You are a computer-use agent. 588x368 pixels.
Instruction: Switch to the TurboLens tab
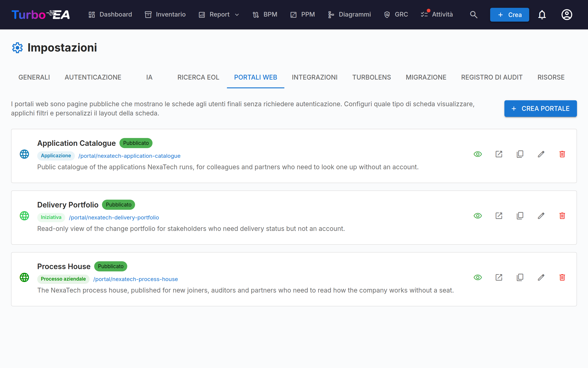[x=371, y=78]
